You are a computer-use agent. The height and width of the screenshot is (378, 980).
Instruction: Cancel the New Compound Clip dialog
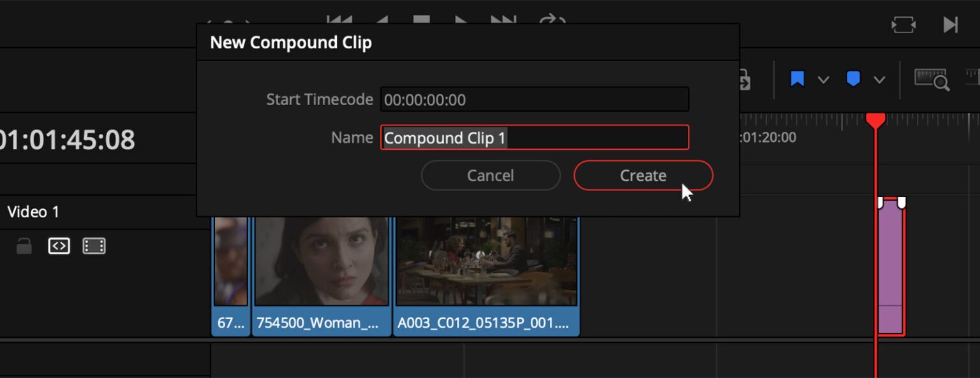(490, 175)
